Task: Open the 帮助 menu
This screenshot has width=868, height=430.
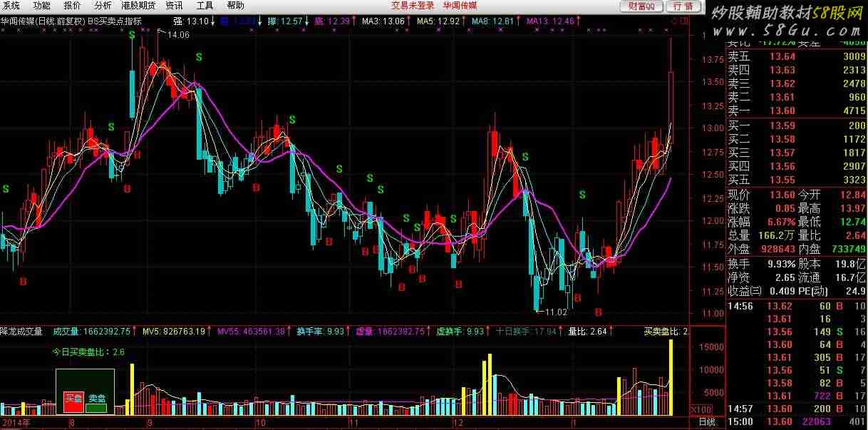Action: pyautogui.click(x=235, y=5)
